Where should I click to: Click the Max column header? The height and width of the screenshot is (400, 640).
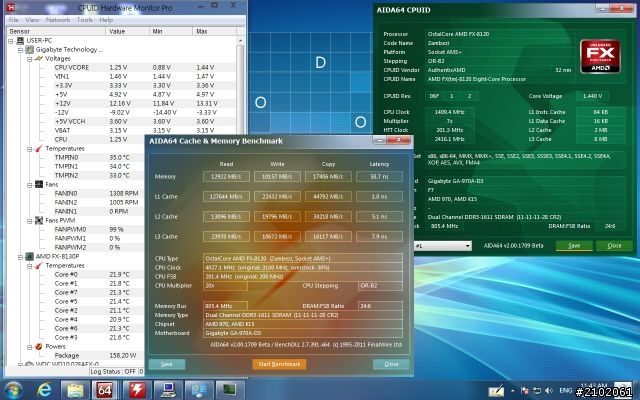point(214,31)
